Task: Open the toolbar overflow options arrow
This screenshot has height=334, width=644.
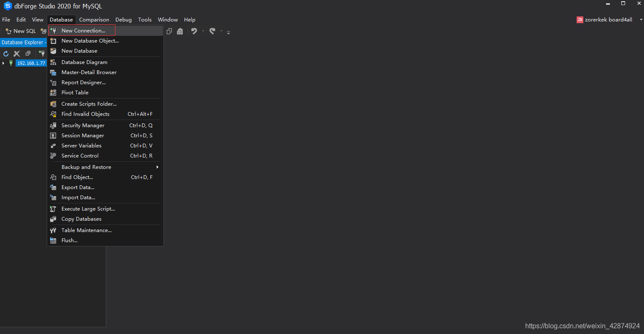Action: coord(228,32)
